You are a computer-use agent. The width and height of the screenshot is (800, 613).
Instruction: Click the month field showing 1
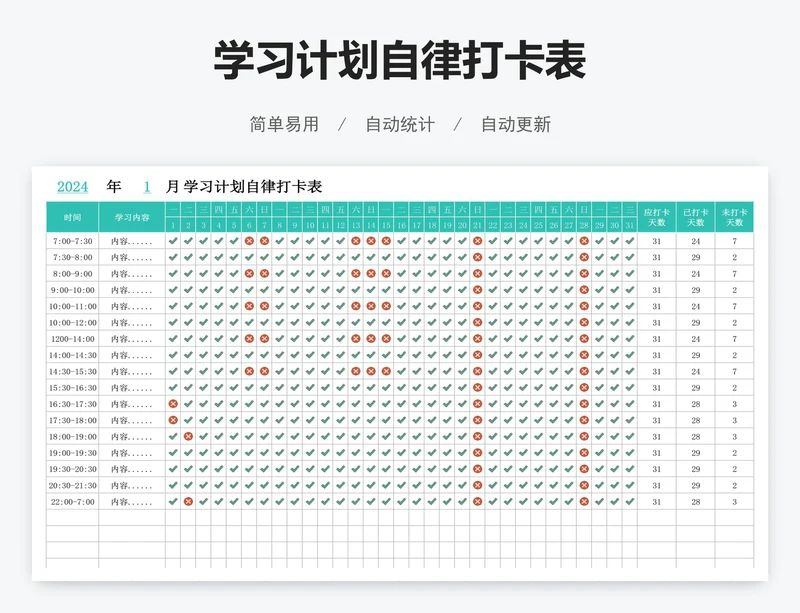(x=147, y=187)
